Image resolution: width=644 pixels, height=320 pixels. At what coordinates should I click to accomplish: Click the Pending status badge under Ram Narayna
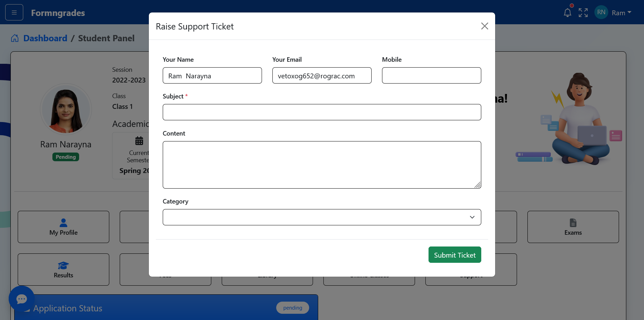tap(66, 157)
